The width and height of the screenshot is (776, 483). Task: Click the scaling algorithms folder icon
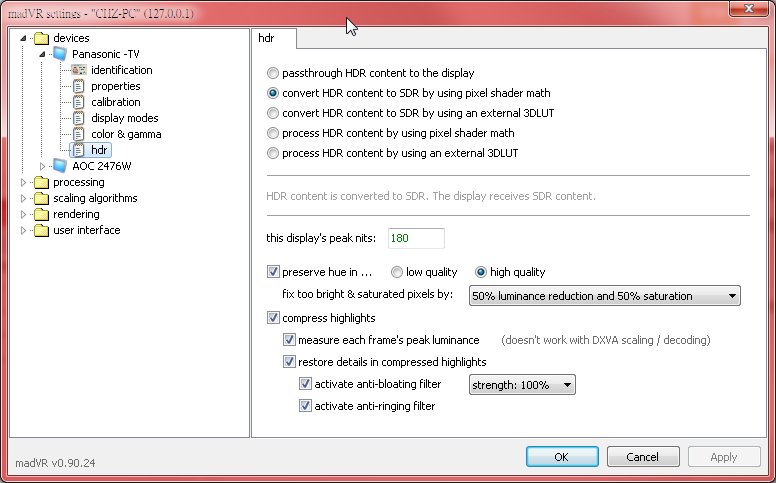tap(41, 198)
